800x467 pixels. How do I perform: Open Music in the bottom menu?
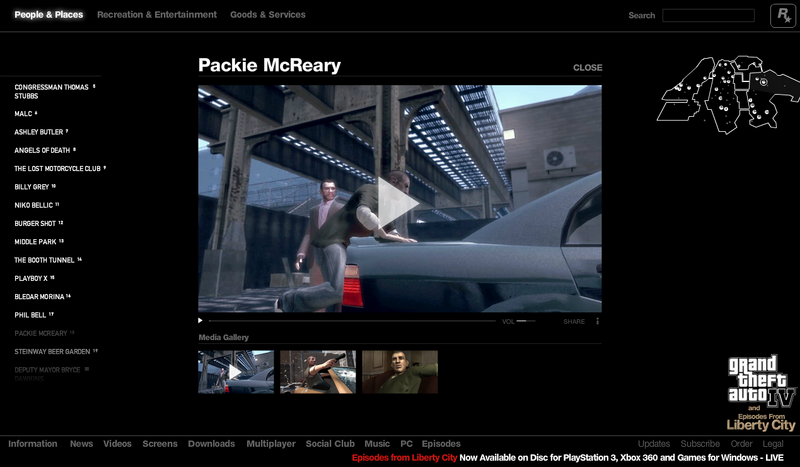click(377, 444)
